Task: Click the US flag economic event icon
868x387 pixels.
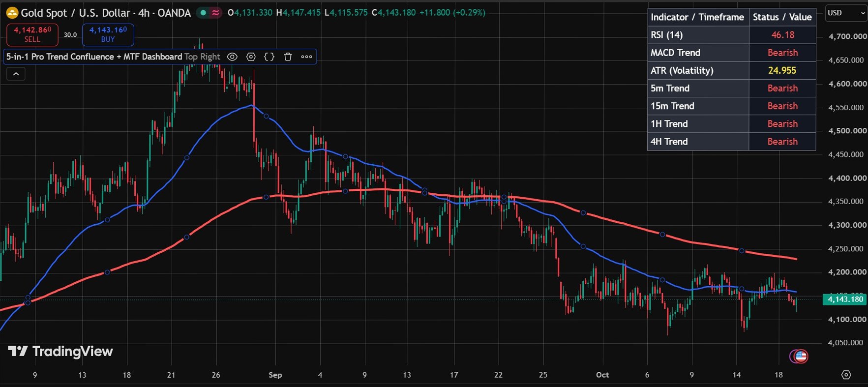Action: coord(801,356)
